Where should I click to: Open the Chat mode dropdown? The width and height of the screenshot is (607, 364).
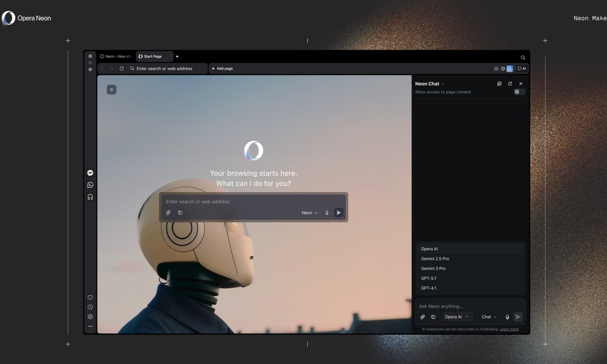pos(488,317)
